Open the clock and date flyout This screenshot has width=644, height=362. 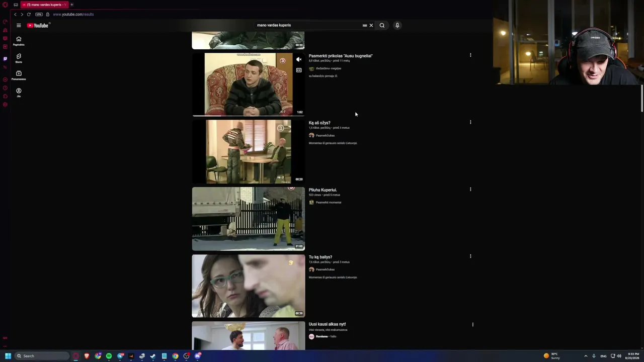coord(633,356)
